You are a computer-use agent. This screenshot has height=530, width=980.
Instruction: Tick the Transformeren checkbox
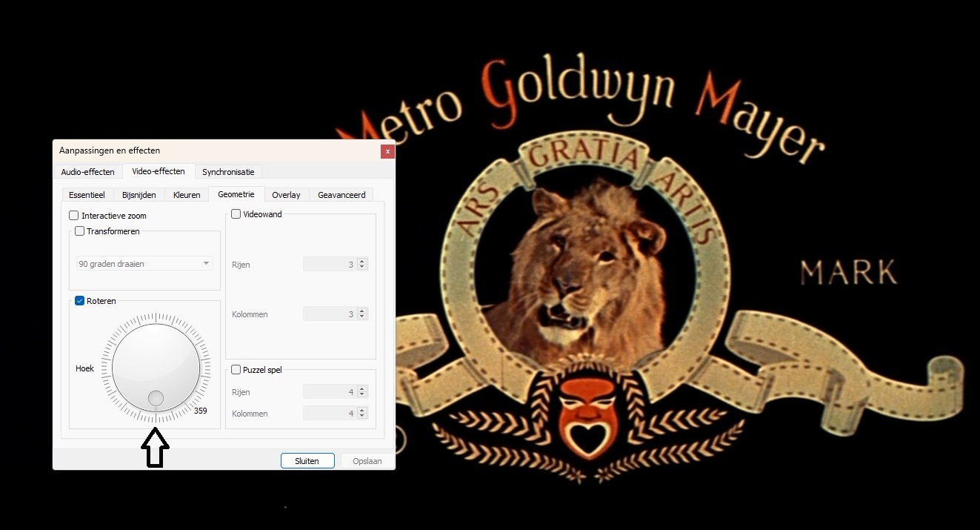[x=80, y=231]
